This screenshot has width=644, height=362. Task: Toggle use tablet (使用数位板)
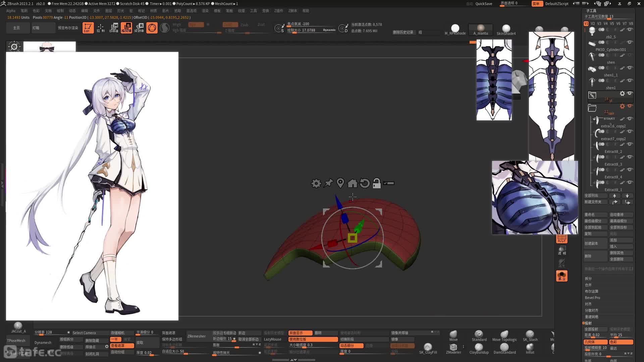pos(313,339)
